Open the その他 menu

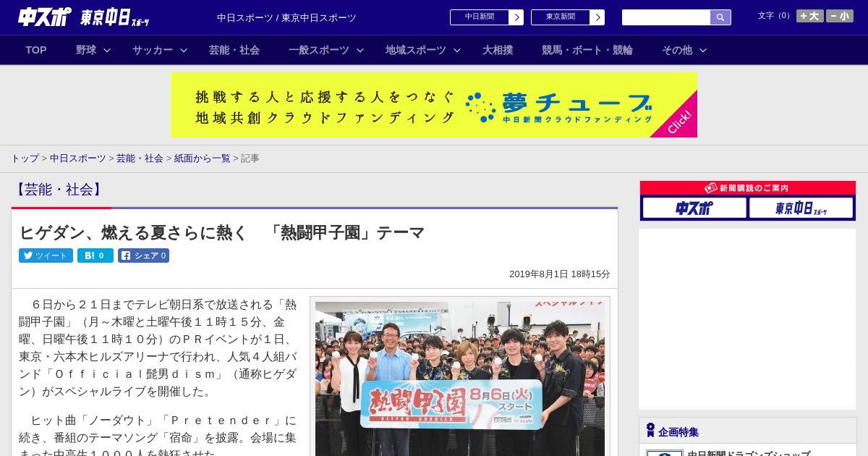coord(677,50)
